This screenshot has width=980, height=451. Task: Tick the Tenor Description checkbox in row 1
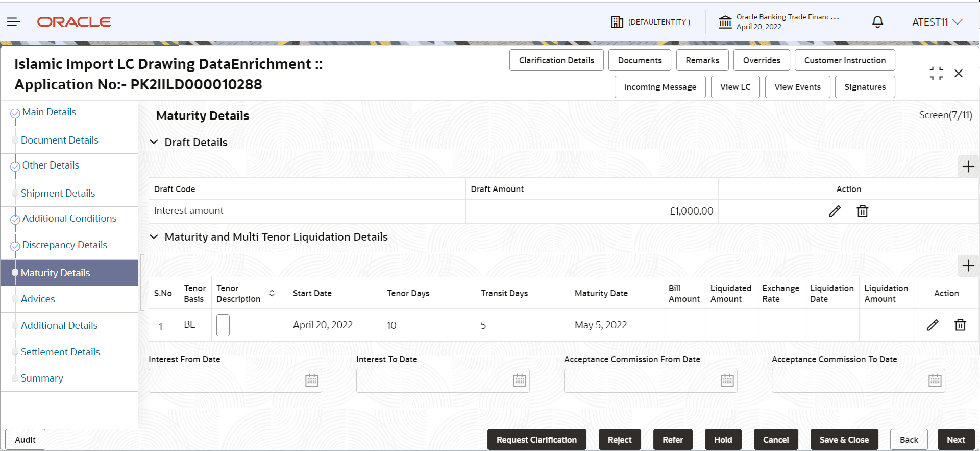tap(223, 325)
